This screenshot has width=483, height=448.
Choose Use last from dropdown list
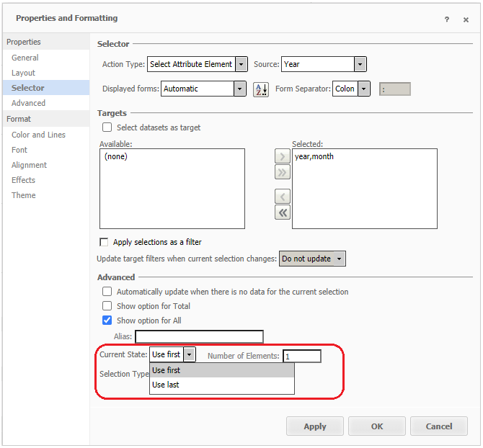click(x=166, y=385)
